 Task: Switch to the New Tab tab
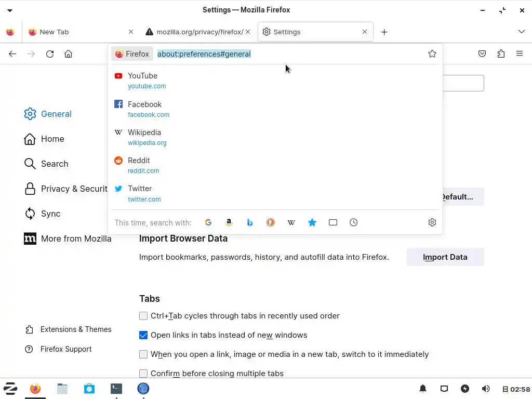click(x=79, y=32)
